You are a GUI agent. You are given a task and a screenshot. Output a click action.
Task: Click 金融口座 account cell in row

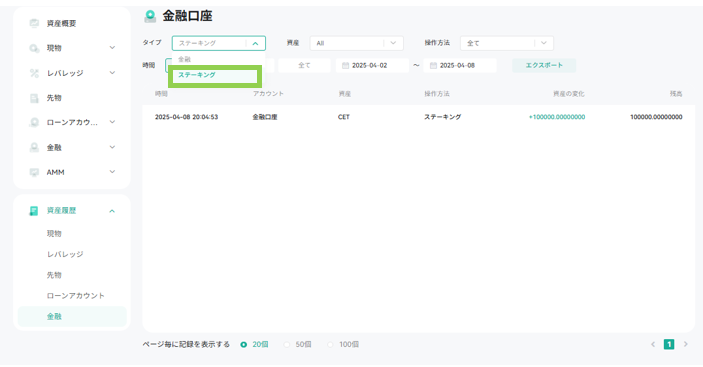pyautogui.click(x=265, y=117)
